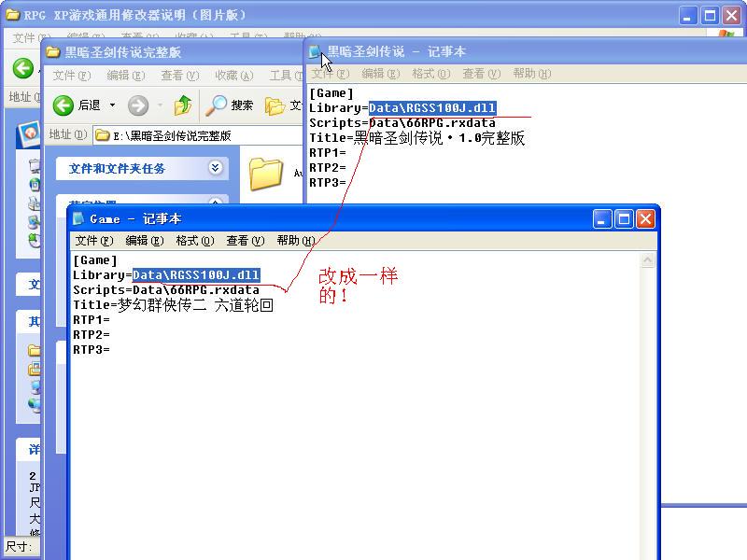This screenshot has width=747, height=560.
Task: Open 帮助 menu in the 黑暗圣剑传说 Notepad
Action: click(530, 74)
